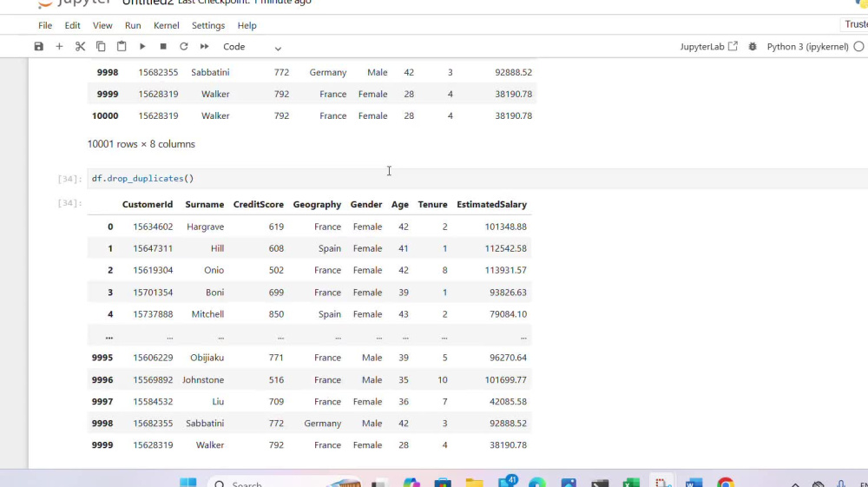This screenshot has height=487, width=868.
Task: Run the selected cell
Action: (142, 47)
